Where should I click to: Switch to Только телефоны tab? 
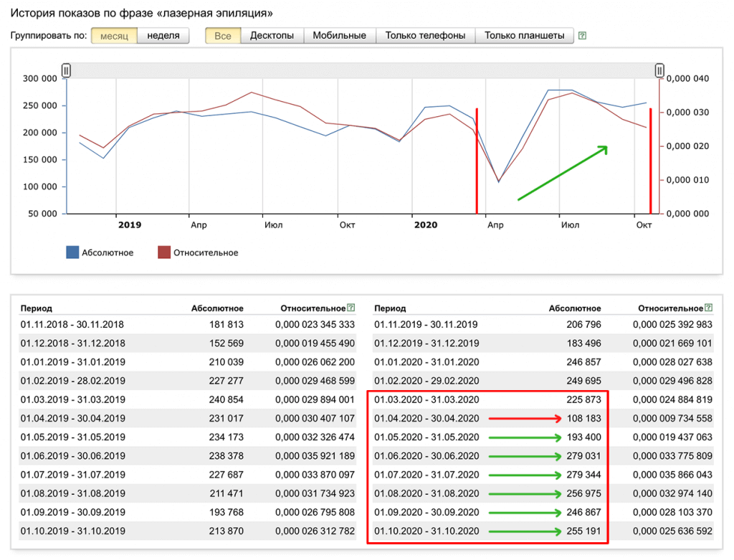pos(425,36)
